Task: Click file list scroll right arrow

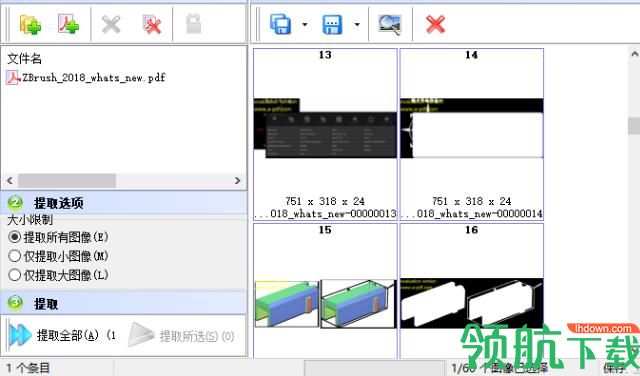Action: [x=238, y=180]
